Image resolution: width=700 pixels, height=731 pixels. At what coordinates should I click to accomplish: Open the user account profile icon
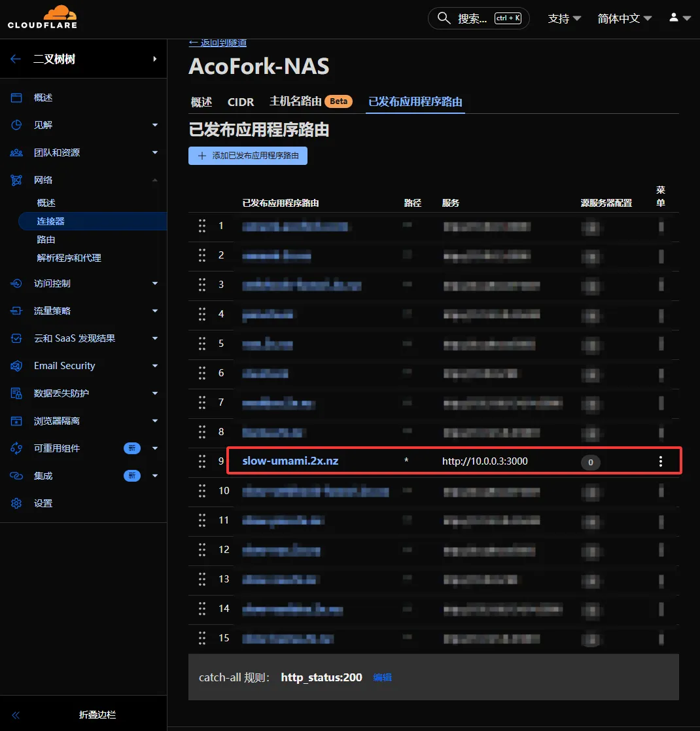pos(674,18)
